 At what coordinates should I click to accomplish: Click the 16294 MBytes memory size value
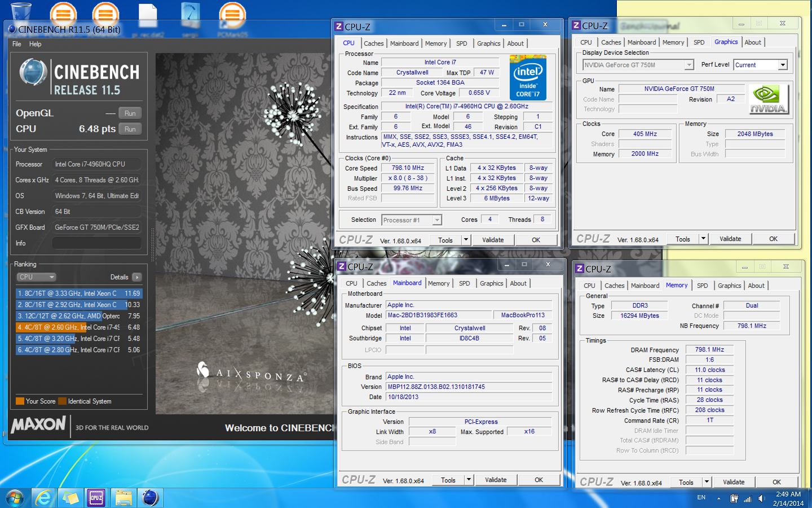tap(639, 316)
